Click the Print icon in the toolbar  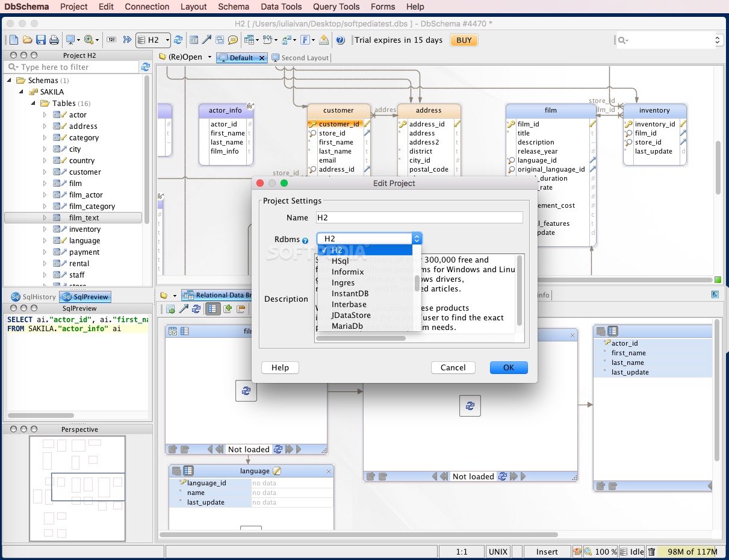[x=54, y=40]
